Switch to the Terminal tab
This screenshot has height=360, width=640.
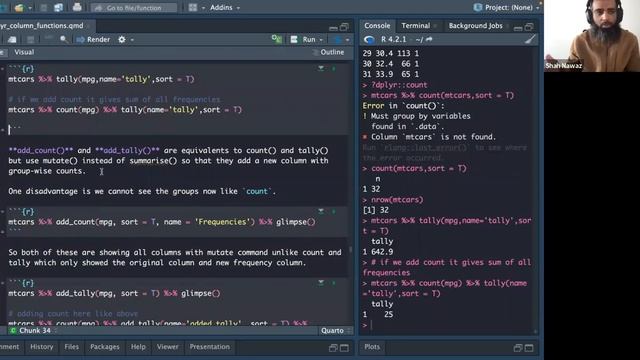click(416, 25)
